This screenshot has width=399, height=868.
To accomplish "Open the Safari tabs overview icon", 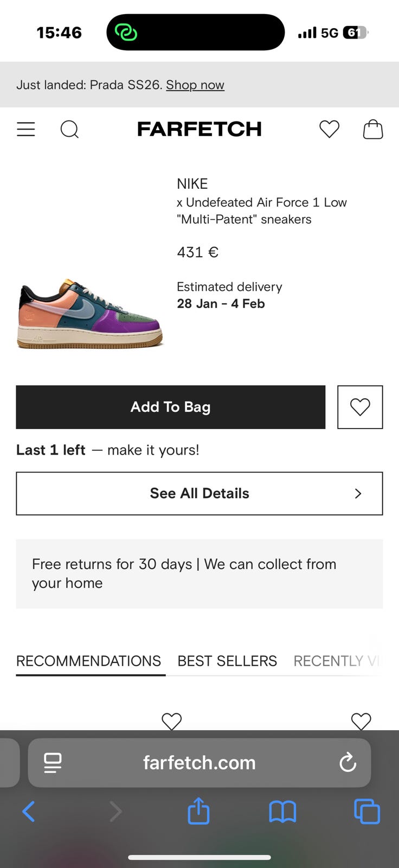I will tap(367, 812).
